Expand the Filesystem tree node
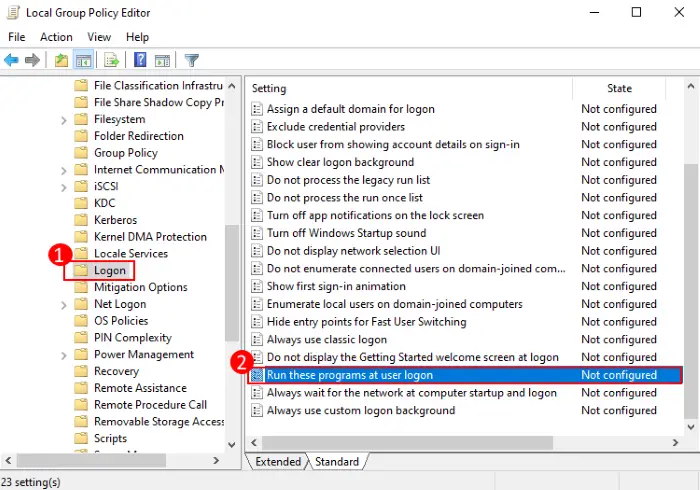The image size is (700, 490). pyautogui.click(x=64, y=120)
